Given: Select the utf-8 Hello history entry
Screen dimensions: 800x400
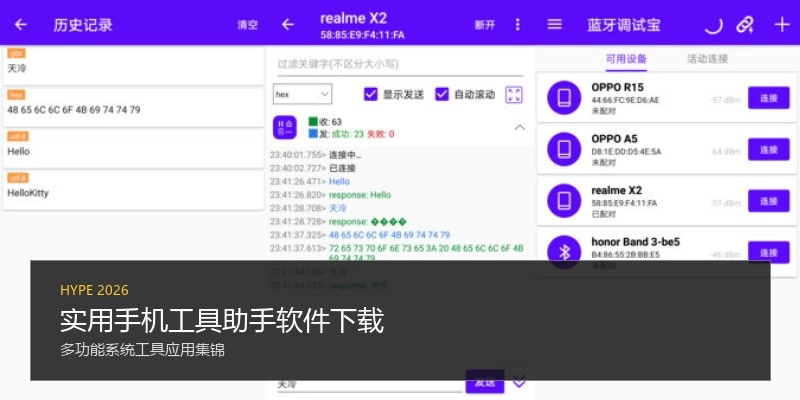Looking at the screenshot, I should coord(133,149).
